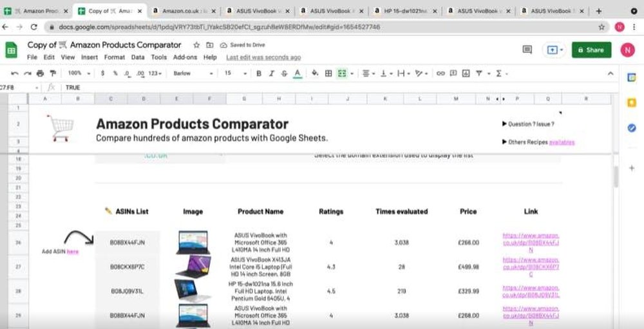Open the Functions sigma icon
Image resolution: width=644 pixels, height=329 pixels.
498,73
